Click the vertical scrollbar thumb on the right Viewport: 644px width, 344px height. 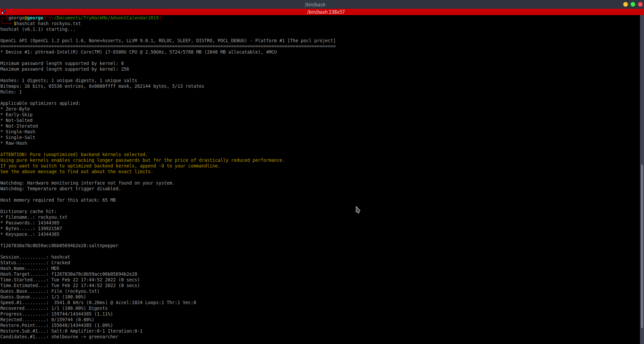tap(642, 246)
